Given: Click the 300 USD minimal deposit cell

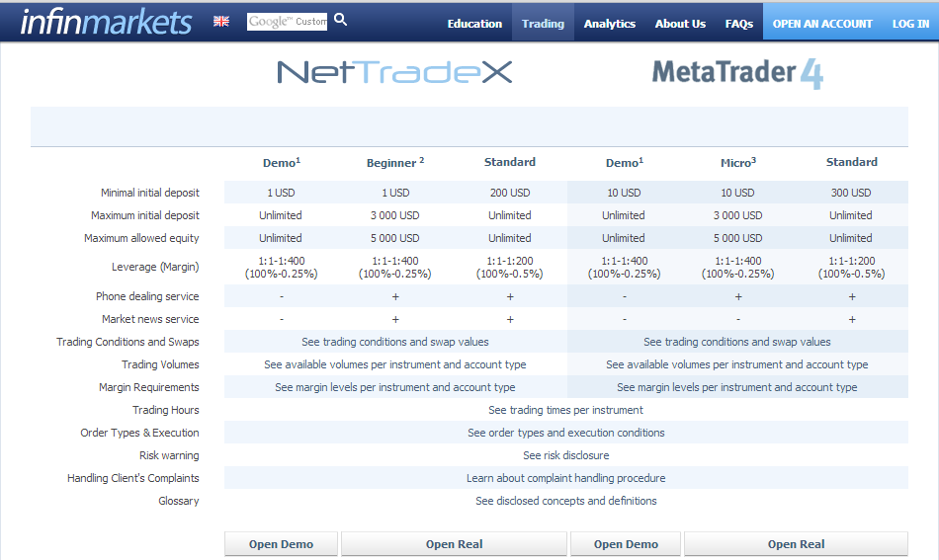Looking at the screenshot, I should (851, 193).
